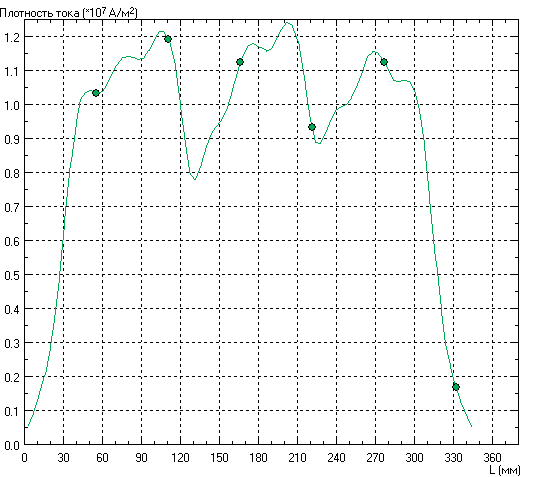Viewport: 542px width, 477px height.
Task: Click the data marker near L = 220 mm
Action: (x=312, y=127)
